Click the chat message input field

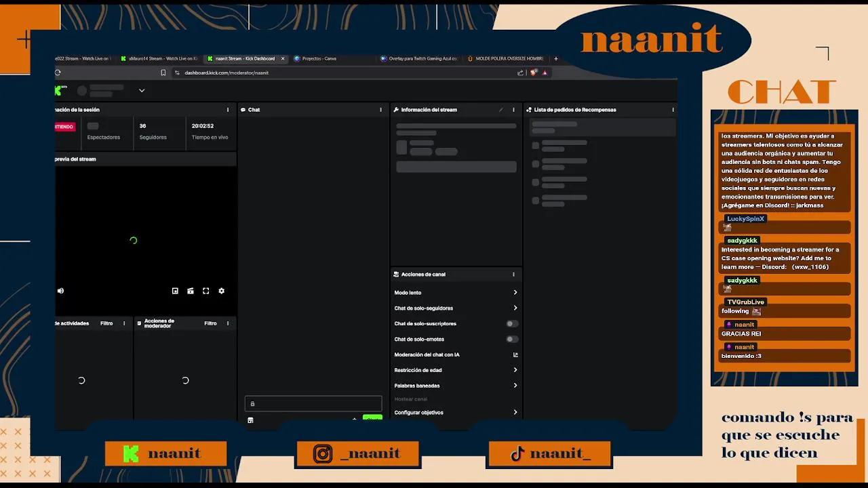tap(313, 403)
